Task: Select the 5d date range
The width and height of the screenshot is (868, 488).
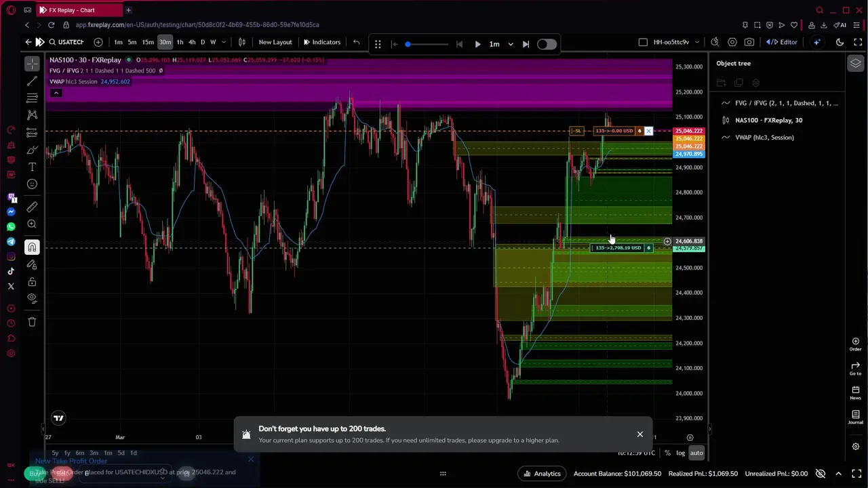Action: pos(121,453)
